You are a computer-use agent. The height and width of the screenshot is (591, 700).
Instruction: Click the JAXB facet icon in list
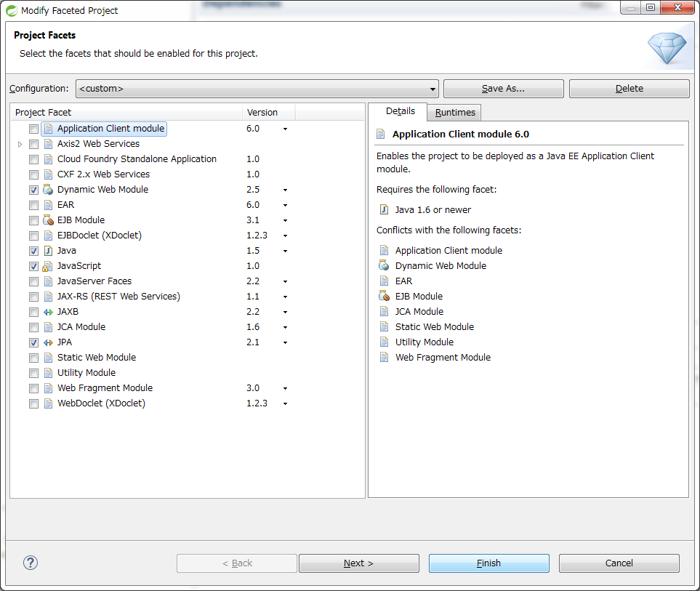point(48,312)
